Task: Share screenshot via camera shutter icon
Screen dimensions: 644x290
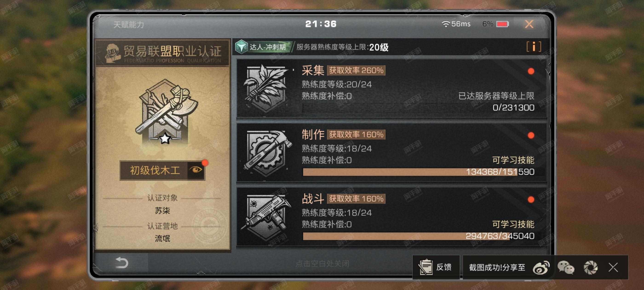Action: 590,267
